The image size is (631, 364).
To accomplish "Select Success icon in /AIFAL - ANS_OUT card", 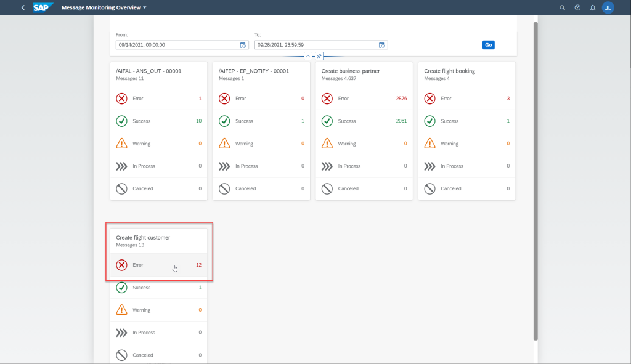I will pyautogui.click(x=121, y=121).
